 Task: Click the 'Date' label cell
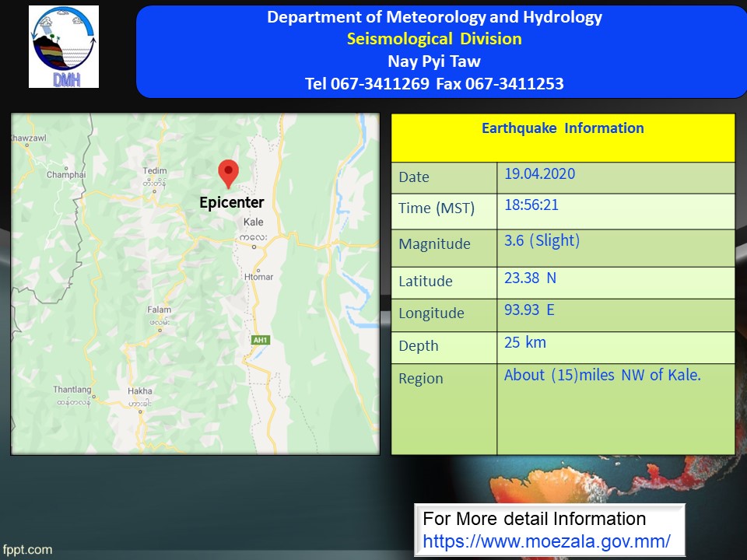444,177
